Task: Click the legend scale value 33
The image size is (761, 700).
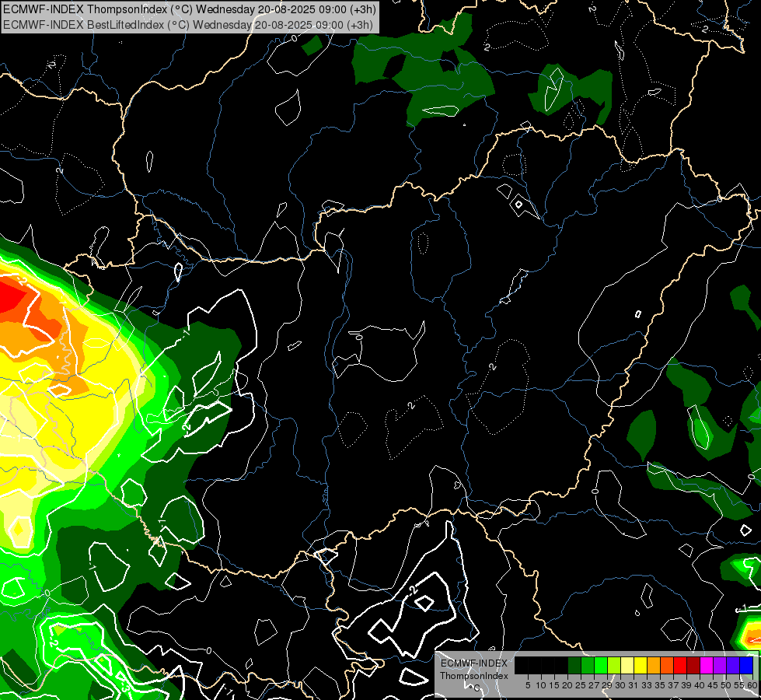Action: pyautogui.click(x=647, y=685)
